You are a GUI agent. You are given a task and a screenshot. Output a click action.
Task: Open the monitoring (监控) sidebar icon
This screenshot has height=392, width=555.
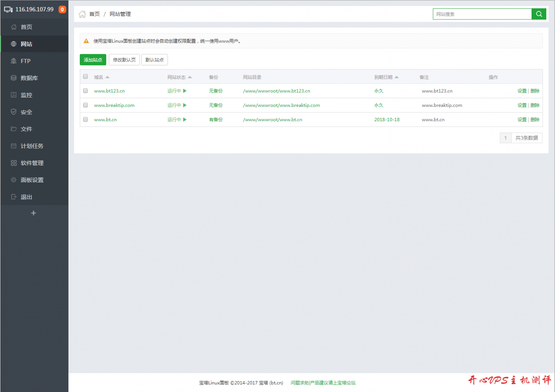click(x=13, y=95)
